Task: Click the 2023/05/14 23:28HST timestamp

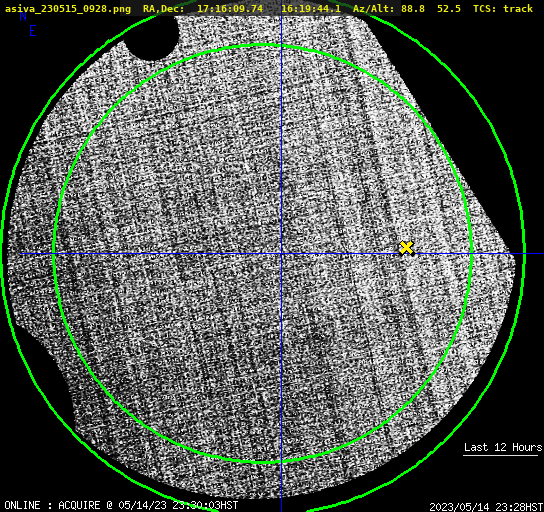Action: point(486,507)
